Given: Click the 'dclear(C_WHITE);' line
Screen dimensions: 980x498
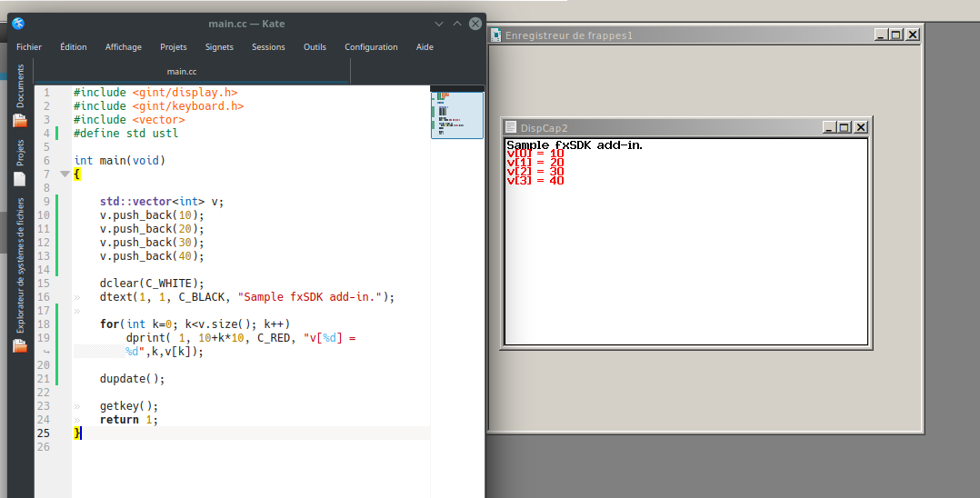Looking at the screenshot, I should tap(152, 283).
